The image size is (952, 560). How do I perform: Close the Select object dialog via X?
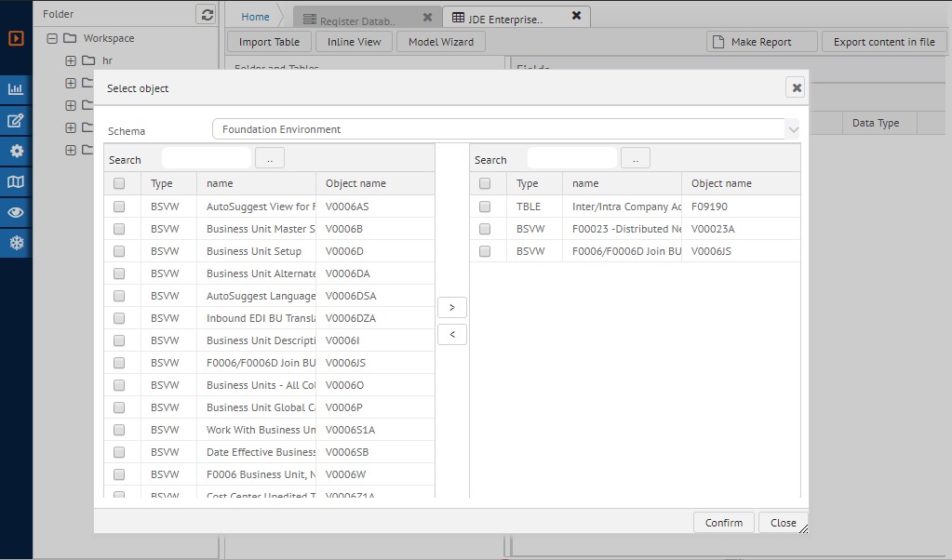click(x=796, y=87)
